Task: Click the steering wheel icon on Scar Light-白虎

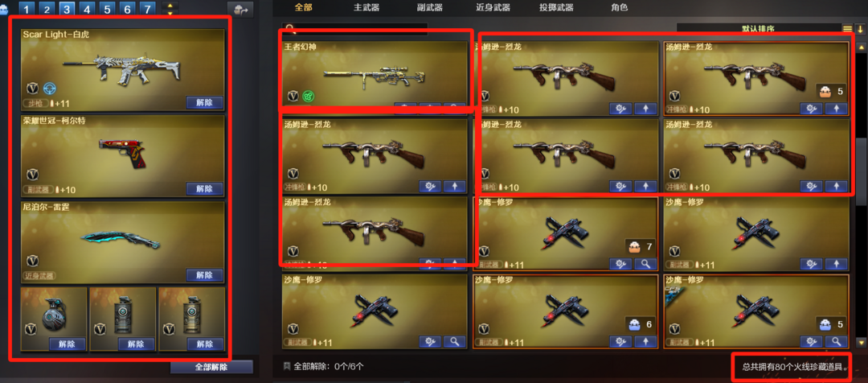Action: click(x=49, y=88)
